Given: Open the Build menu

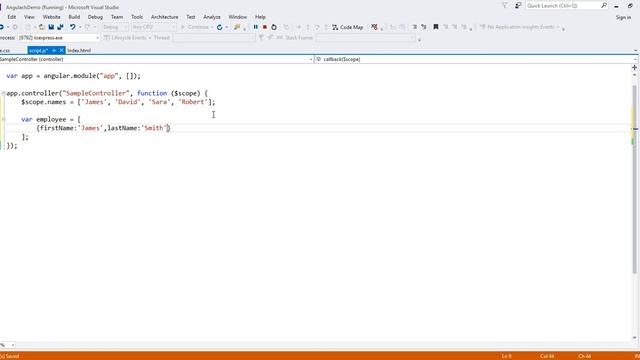Looking at the screenshot, I should [74, 17].
